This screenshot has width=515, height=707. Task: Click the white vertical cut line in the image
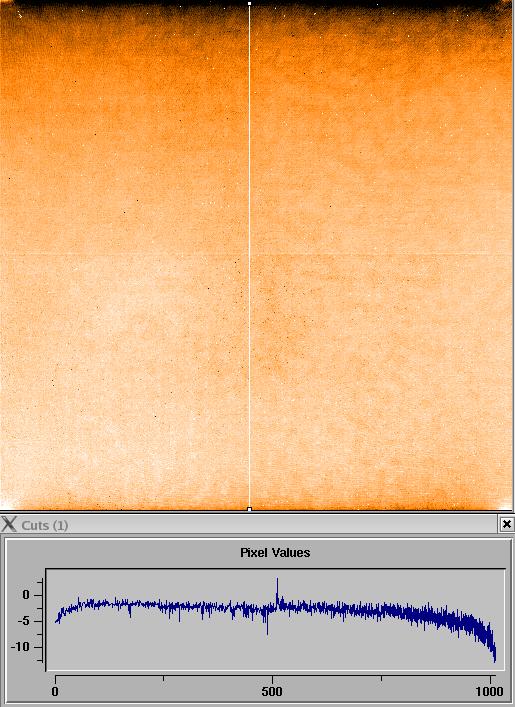pyautogui.click(x=250, y=256)
